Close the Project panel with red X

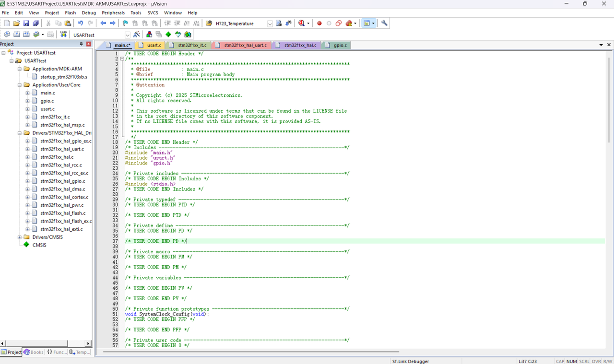click(x=89, y=44)
